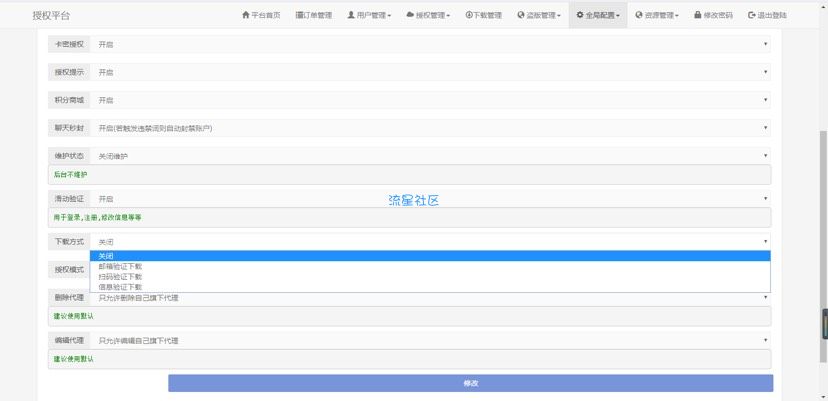Open the 聊天秒封 dropdown
Screen dimensions: 828x401
click(430, 128)
